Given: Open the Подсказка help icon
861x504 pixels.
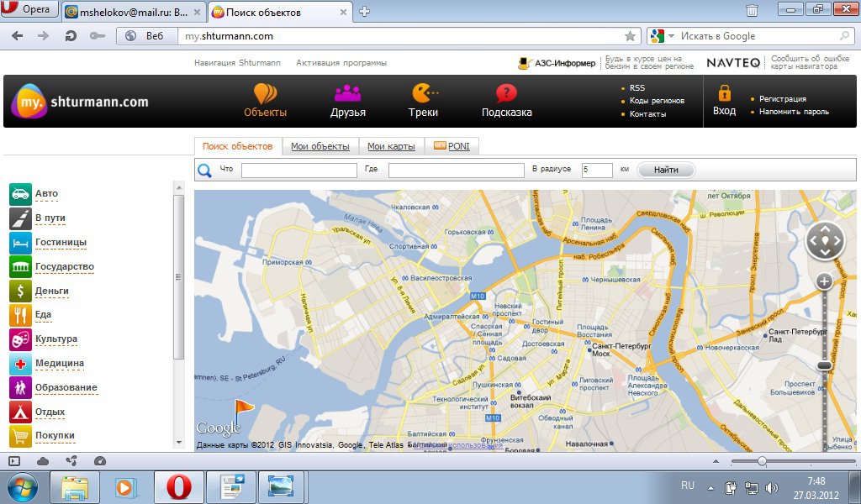Looking at the screenshot, I should (x=506, y=93).
